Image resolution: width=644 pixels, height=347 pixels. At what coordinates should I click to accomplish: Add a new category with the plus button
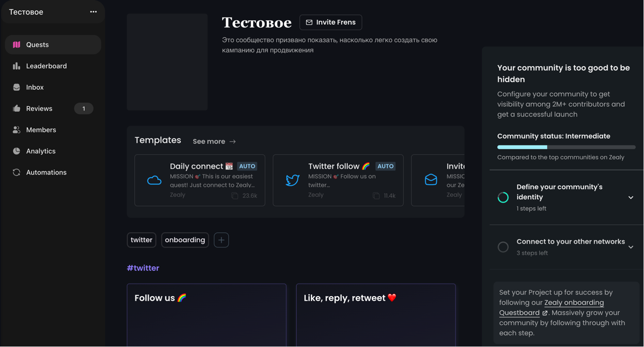(221, 240)
